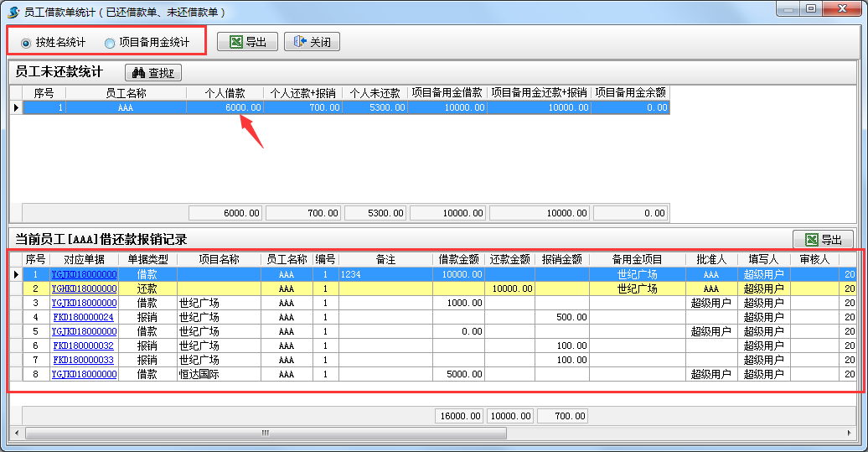
Task: Click the Excel icon on top 导出 button
Action: point(235,42)
